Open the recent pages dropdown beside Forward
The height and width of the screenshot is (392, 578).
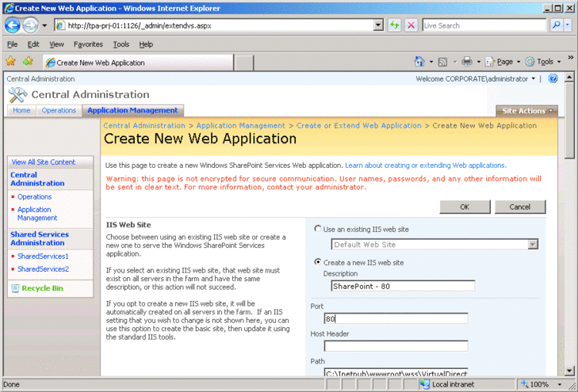point(45,25)
